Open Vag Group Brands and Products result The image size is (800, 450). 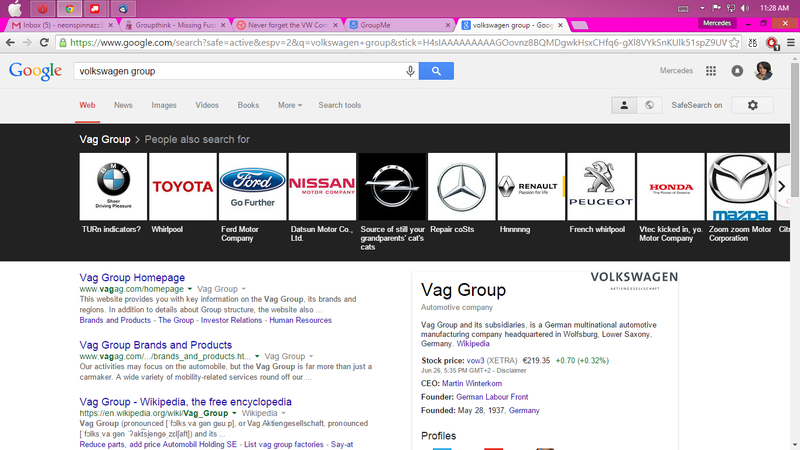pos(156,345)
